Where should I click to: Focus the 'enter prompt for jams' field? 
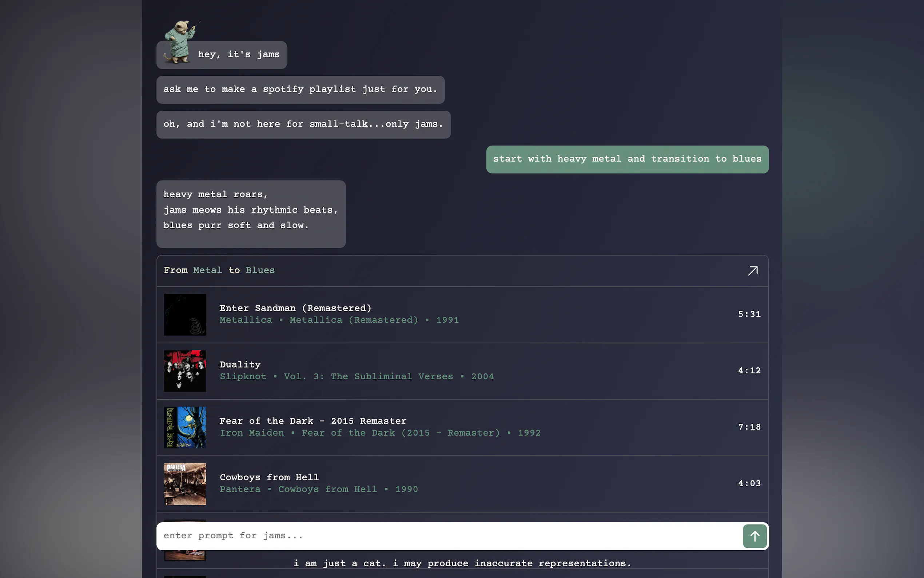coord(447,536)
